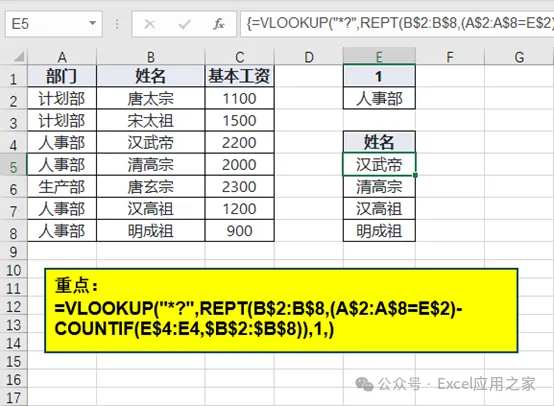Select cell A2 计划部
Image resolution: width=554 pixels, height=406 pixels.
62,98
